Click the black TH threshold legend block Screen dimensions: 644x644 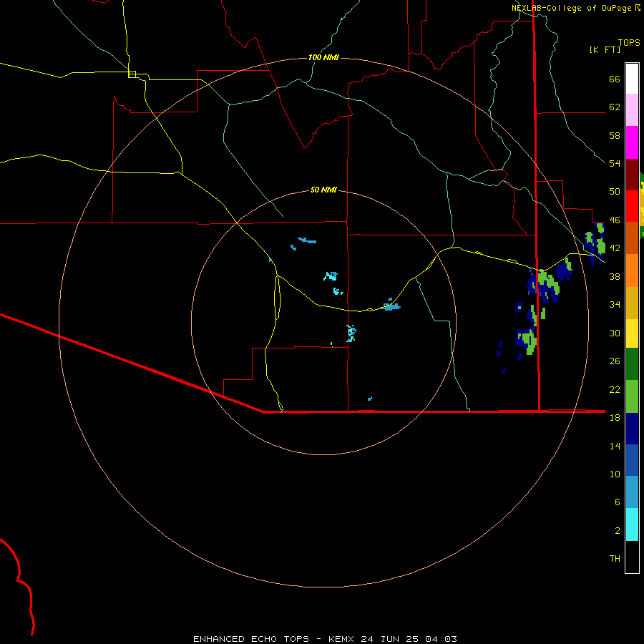tap(632, 557)
